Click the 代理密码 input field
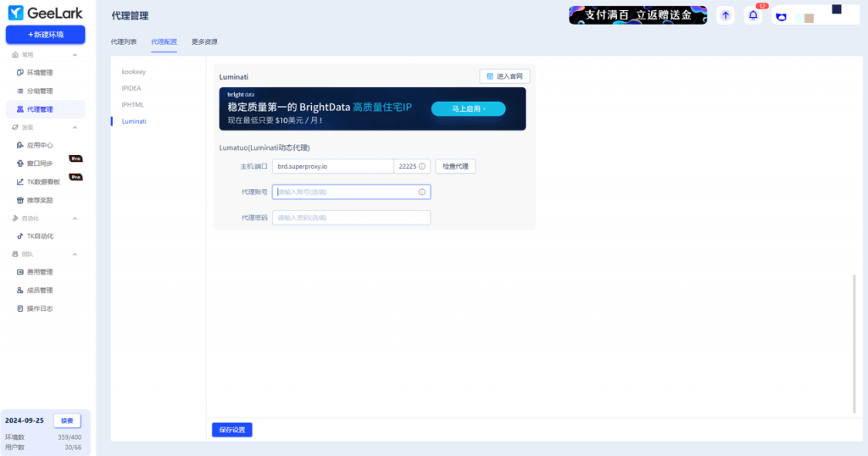Screen dimensions: 868x456 coord(351,218)
